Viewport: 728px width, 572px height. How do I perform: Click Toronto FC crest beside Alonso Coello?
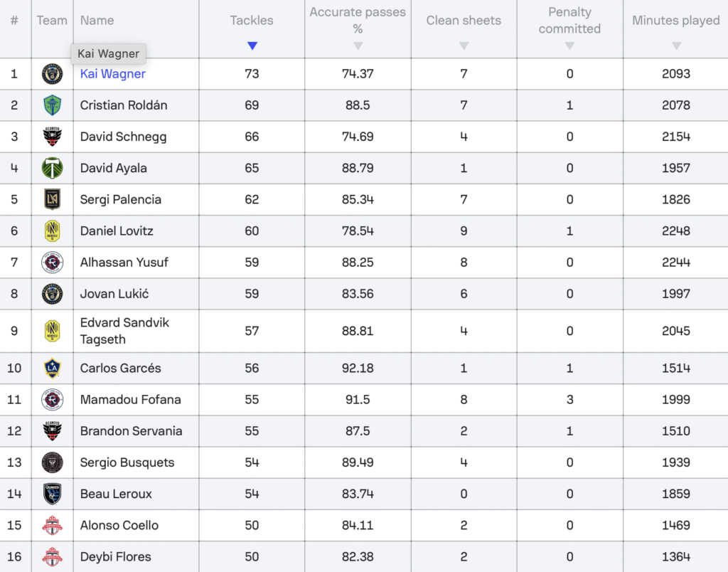click(x=52, y=525)
